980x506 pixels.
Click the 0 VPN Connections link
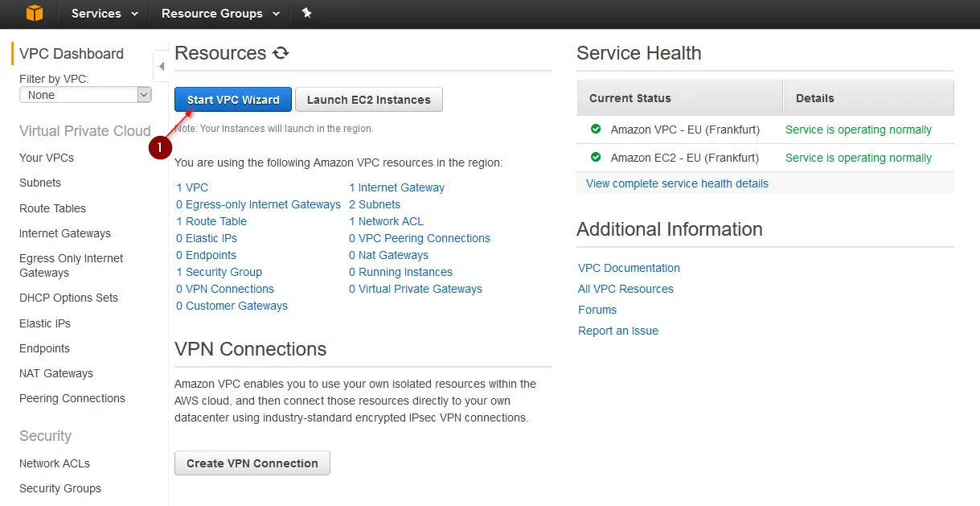click(x=225, y=289)
